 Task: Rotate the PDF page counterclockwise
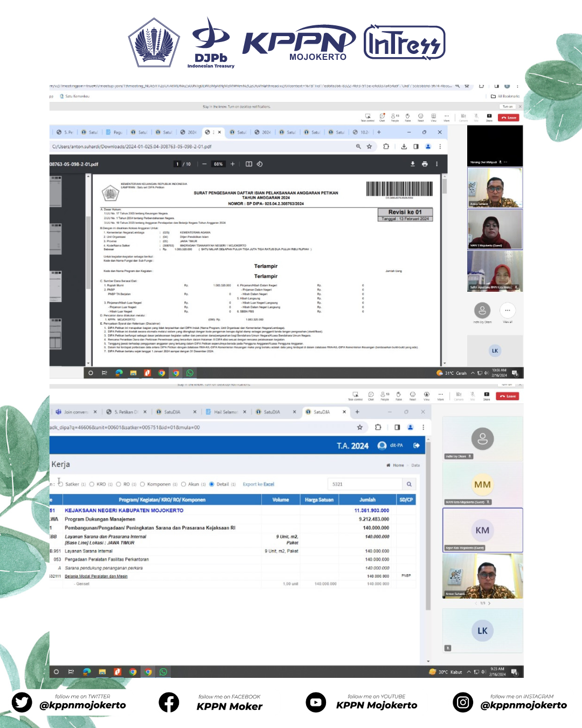(x=260, y=164)
